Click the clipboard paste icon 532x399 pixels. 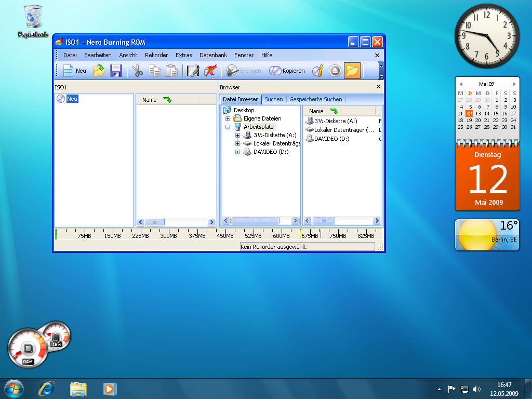171,71
